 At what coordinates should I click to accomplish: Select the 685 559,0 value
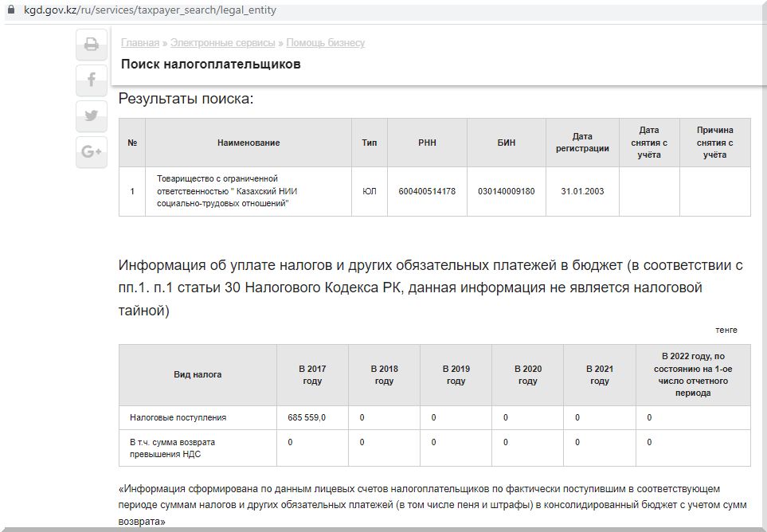coord(307,417)
